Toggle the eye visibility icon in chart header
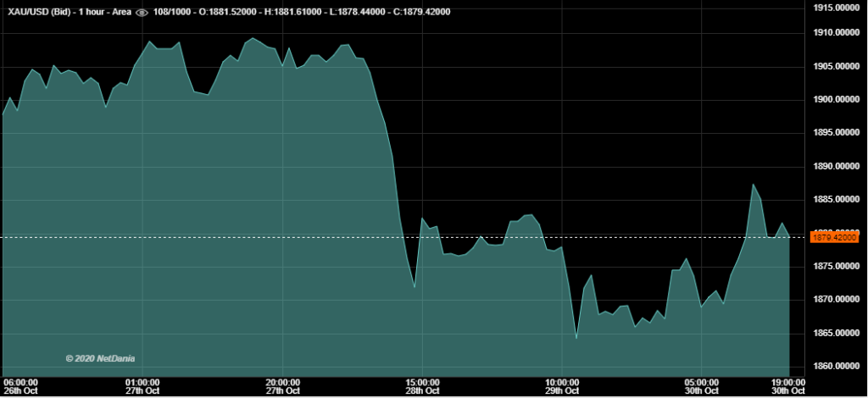The height and width of the screenshot is (398, 868). point(142,12)
